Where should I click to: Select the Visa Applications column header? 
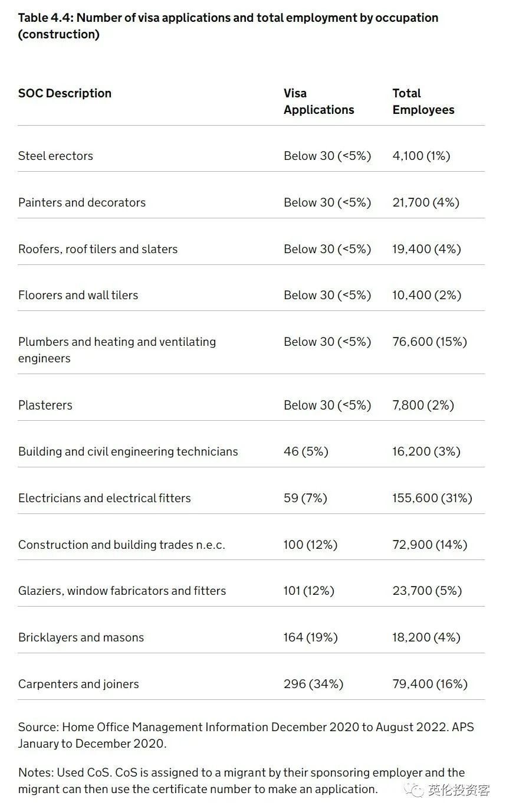coord(318,102)
